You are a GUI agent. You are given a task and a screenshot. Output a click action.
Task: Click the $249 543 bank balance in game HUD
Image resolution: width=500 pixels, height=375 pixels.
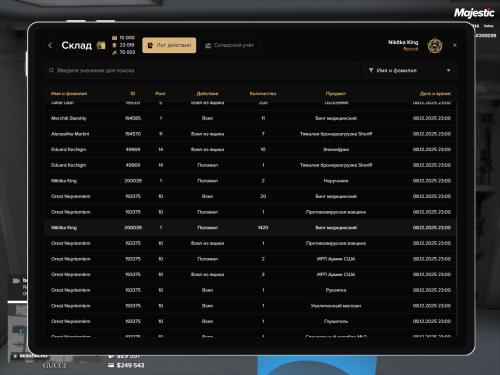click(x=130, y=366)
